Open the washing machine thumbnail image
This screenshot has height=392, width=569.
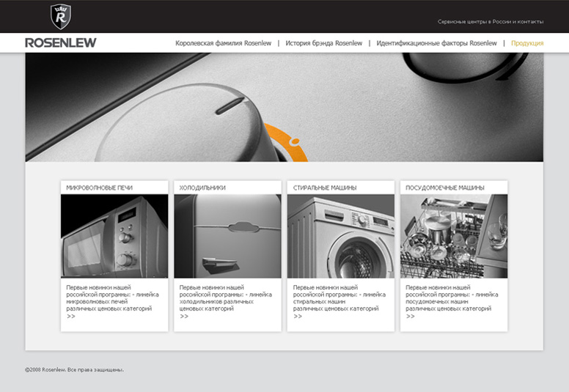[x=341, y=236]
